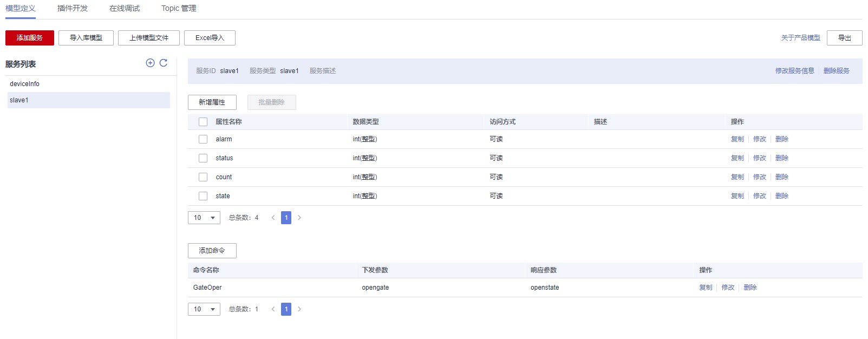
Task: Click 新增属性 button
Action: (x=212, y=102)
